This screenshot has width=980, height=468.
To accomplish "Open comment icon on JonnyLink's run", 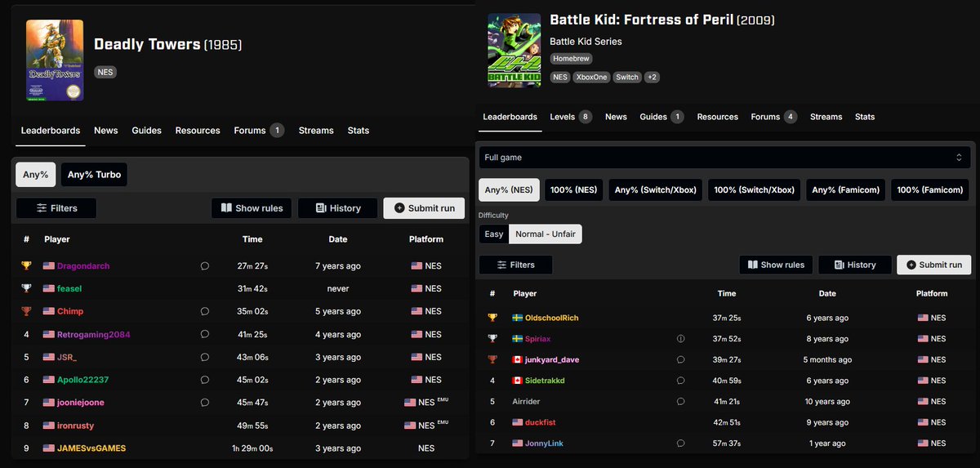I will pos(680,443).
